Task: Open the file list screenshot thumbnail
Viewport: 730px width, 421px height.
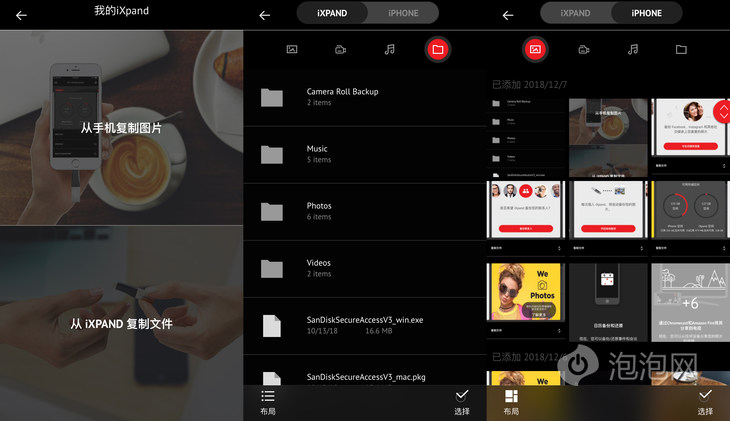Action: (526, 138)
